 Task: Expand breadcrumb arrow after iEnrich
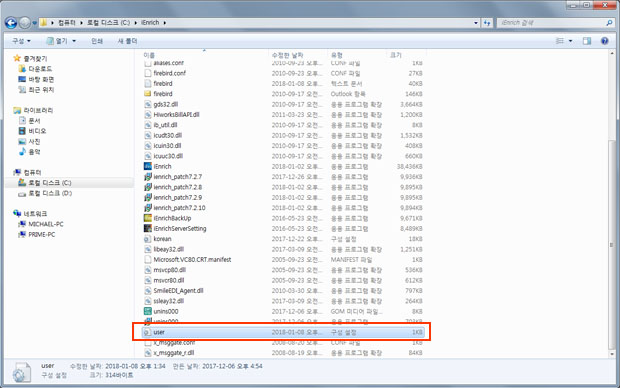pyautogui.click(x=164, y=23)
